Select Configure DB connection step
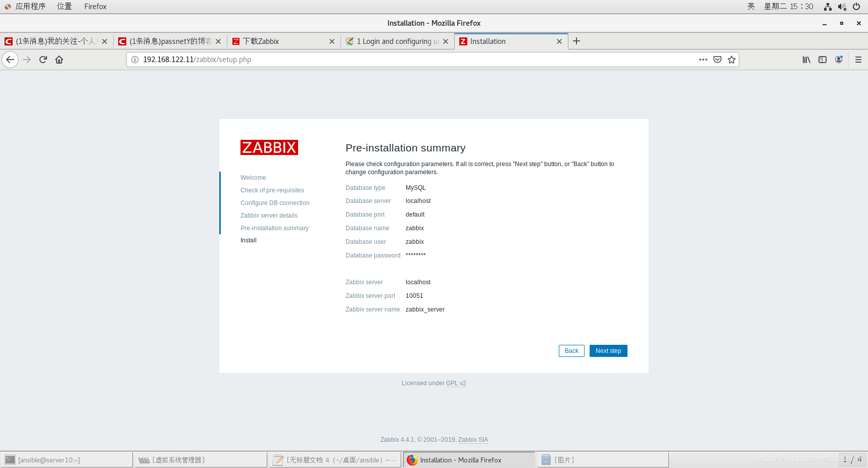The width and height of the screenshot is (868, 468). point(275,203)
